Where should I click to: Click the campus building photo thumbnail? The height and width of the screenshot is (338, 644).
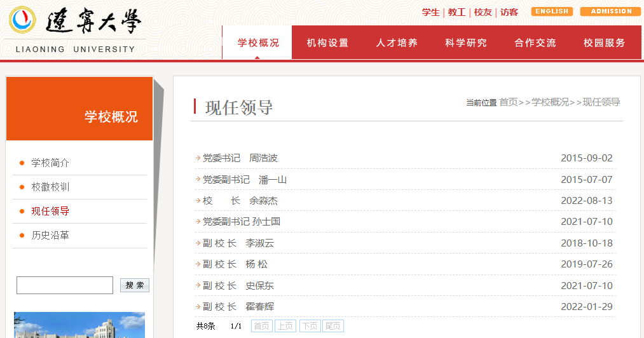click(79, 325)
